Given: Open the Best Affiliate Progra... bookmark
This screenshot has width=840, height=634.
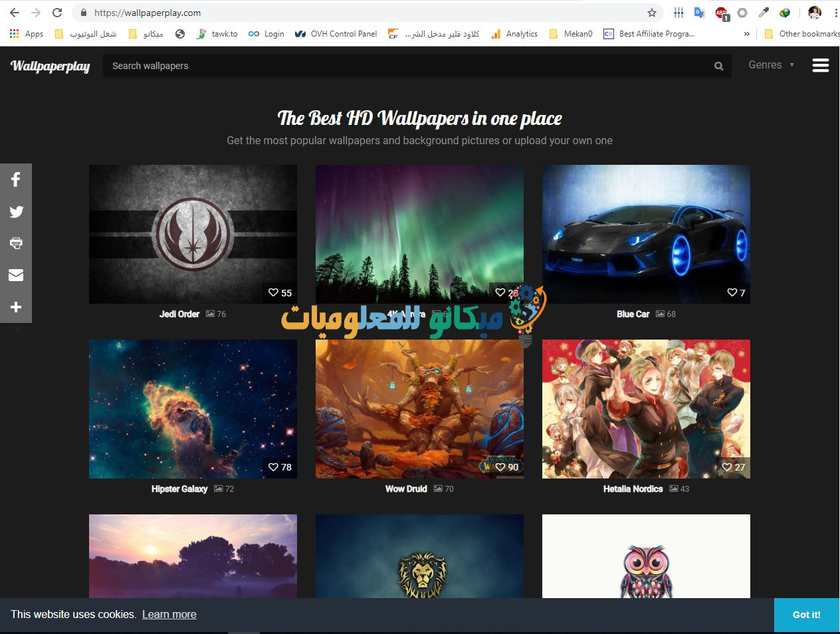Looking at the screenshot, I should [649, 34].
